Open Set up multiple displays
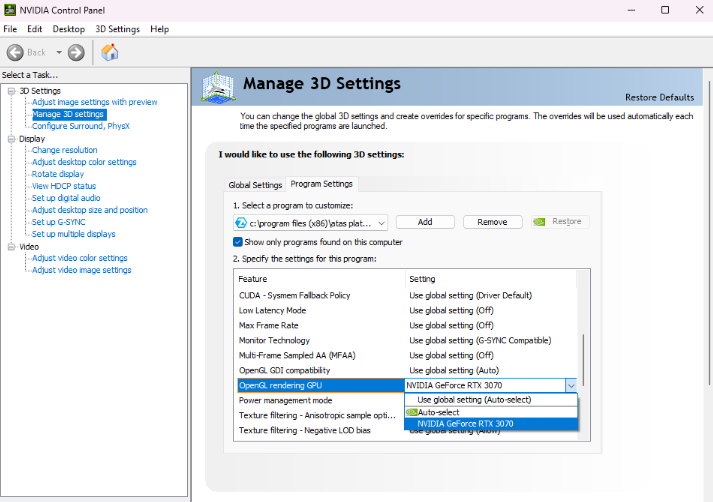Image resolution: width=713 pixels, height=502 pixels. click(74, 234)
